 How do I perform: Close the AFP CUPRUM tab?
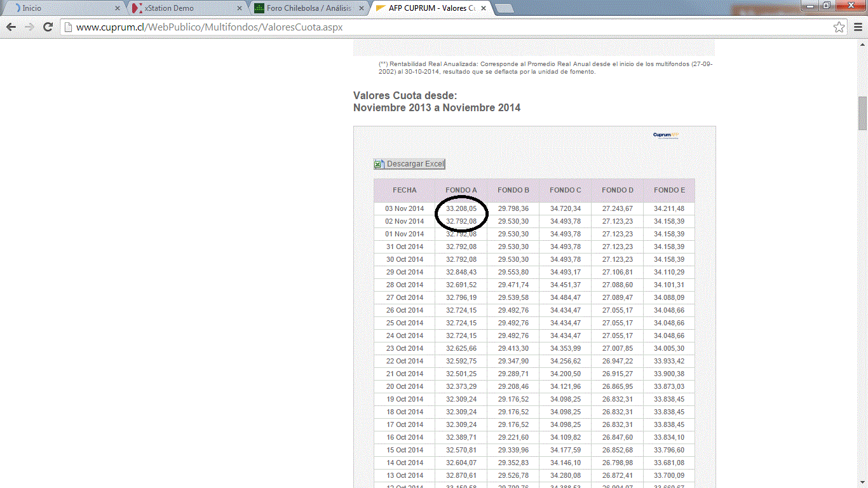pyautogui.click(x=484, y=8)
